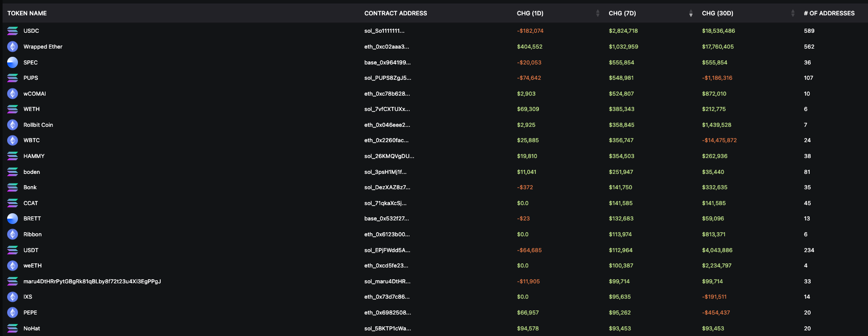Image resolution: width=868 pixels, height=336 pixels.
Task: Click the Ethereum icon beside WBTC
Action: [13, 141]
